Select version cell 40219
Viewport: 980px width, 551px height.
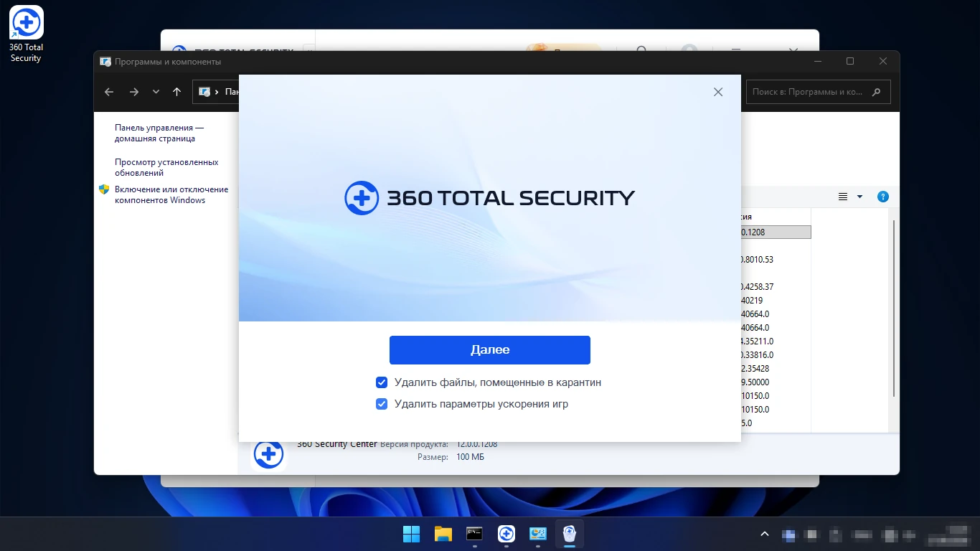[x=752, y=300]
